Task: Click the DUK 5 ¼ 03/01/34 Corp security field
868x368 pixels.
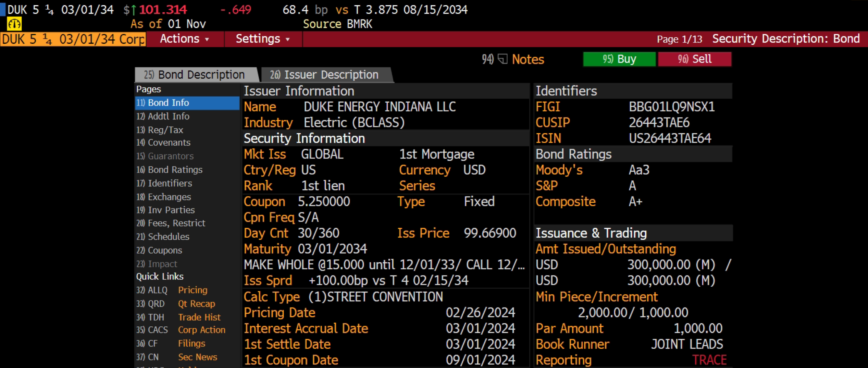Action: coord(73,39)
